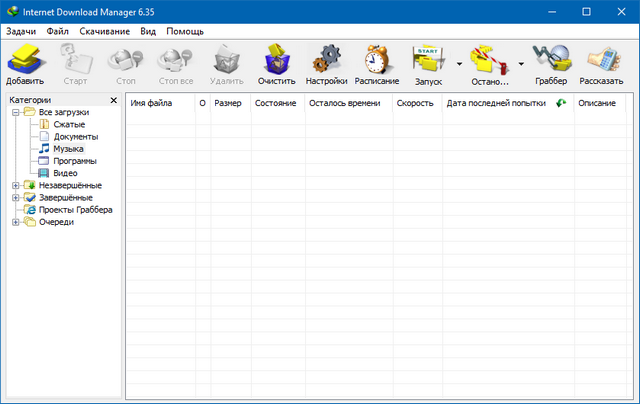Expand the Незавершённые tree node
Viewport: 640px width, 404px height.
tap(16, 185)
